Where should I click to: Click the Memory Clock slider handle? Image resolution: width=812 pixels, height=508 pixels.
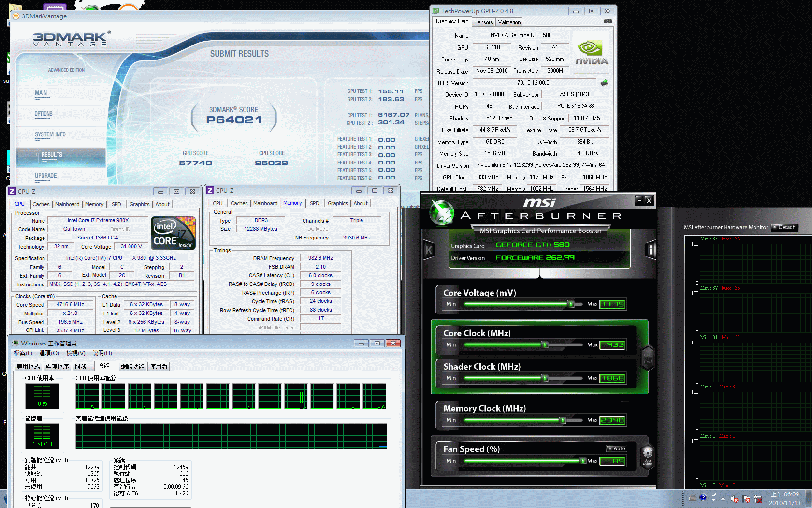click(x=563, y=420)
